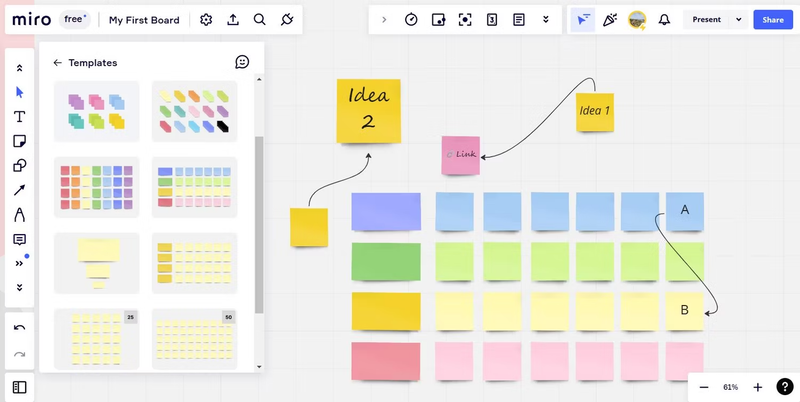Screen dimensions: 800x402
Task: Select rainbow columns sticky grid template
Action: [x=96, y=187]
